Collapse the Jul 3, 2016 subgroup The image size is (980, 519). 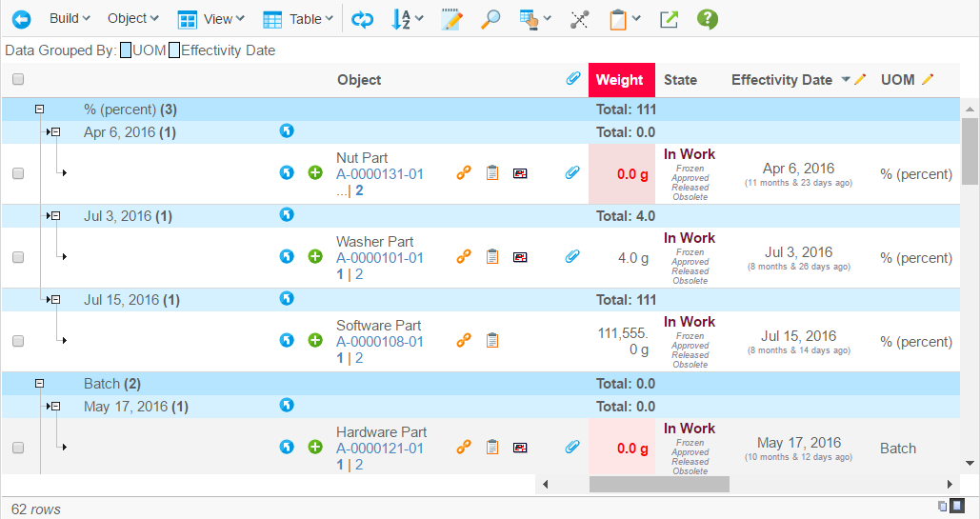click(x=55, y=216)
